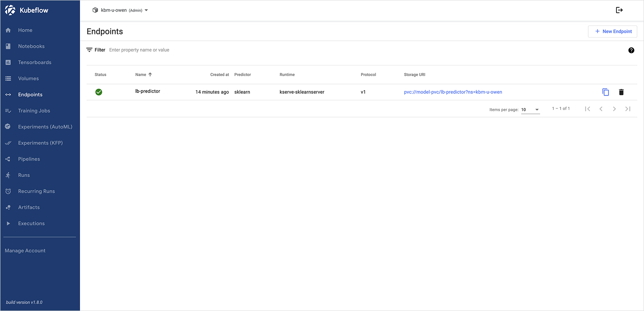Viewport: 644px width, 311px height.
Task: Click the Kubeflow logo icon
Action: pos(10,10)
